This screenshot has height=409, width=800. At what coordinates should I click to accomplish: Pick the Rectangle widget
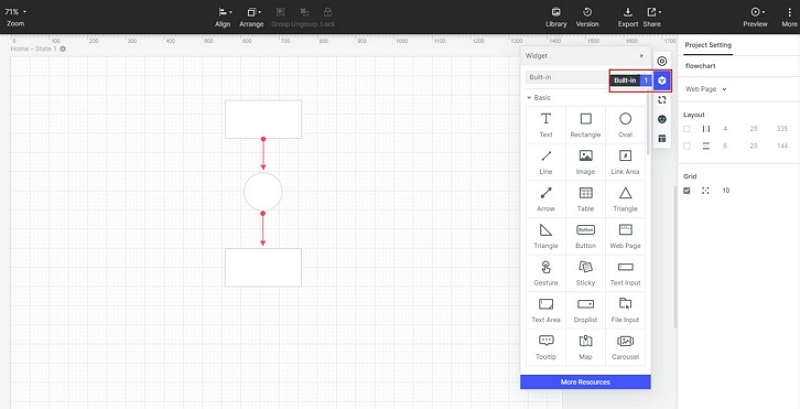(x=585, y=125)
